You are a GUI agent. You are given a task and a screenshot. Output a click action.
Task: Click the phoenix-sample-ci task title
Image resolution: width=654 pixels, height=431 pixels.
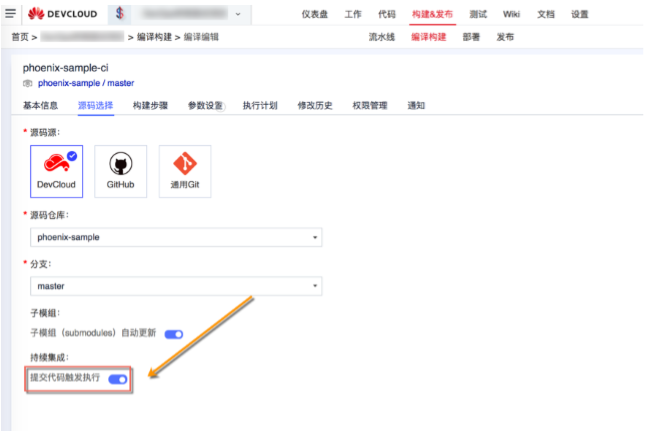[65, 68]
